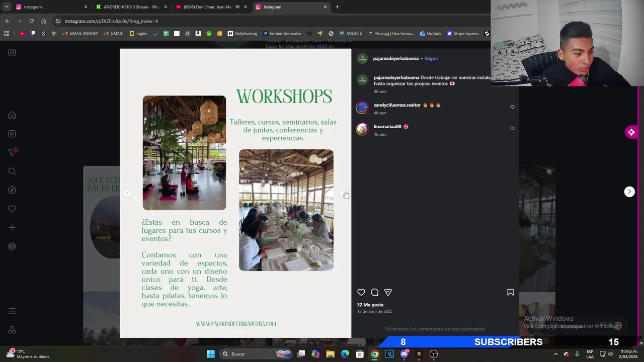644x362 pixels.
Task: Expand the tab search dropdown
Action: point(7,7)
